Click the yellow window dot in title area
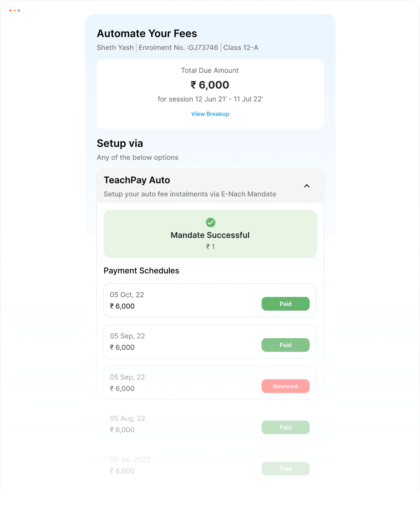This screenshot has width=420, height=514. click(15, 11)
